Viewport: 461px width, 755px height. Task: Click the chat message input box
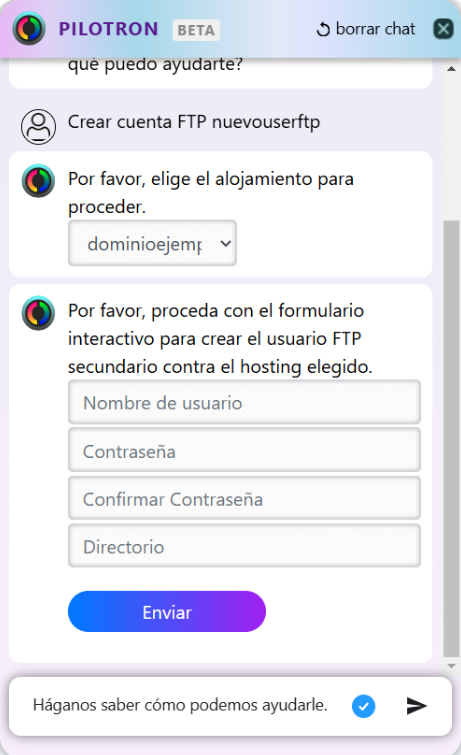point(188,705)
